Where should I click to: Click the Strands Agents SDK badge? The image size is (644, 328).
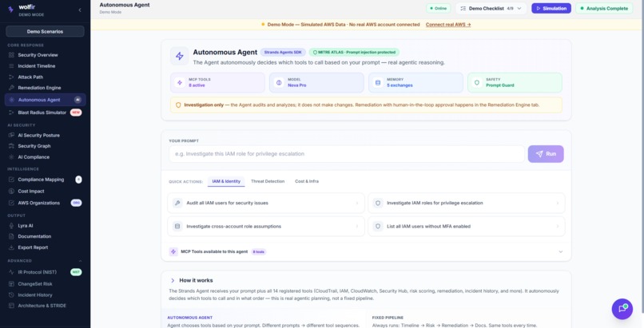[283, 53]
